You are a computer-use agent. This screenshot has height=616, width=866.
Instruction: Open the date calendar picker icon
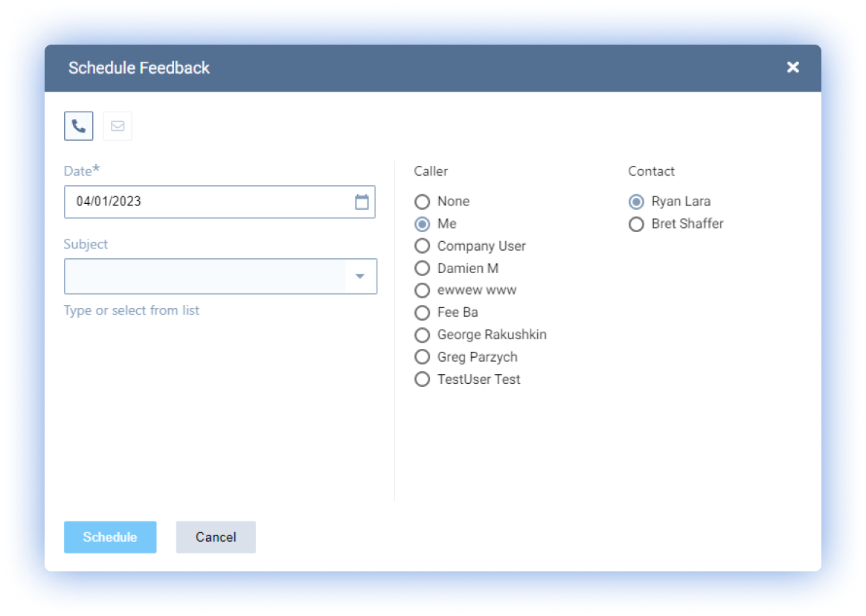tap(360, 202)
